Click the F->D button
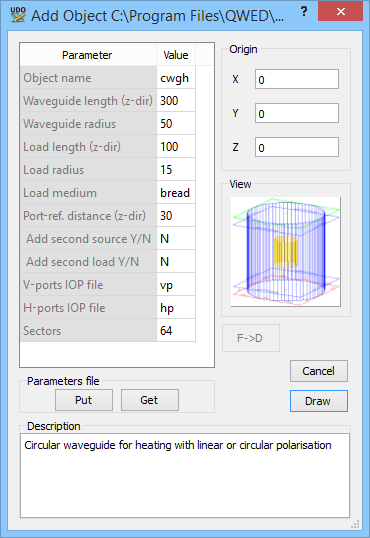Screen dimensions: 370x538 coord(251,338)
